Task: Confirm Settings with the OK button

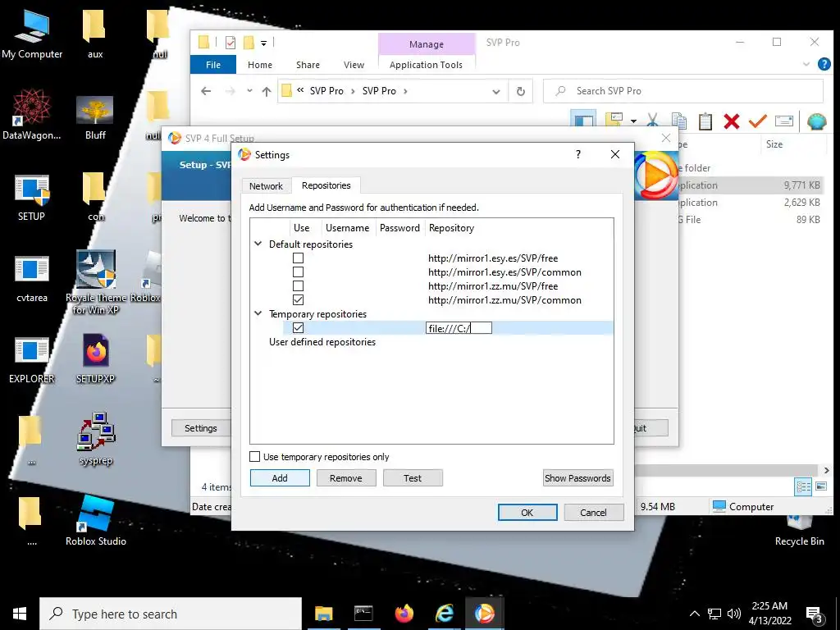Action: (x=527, y=512)
